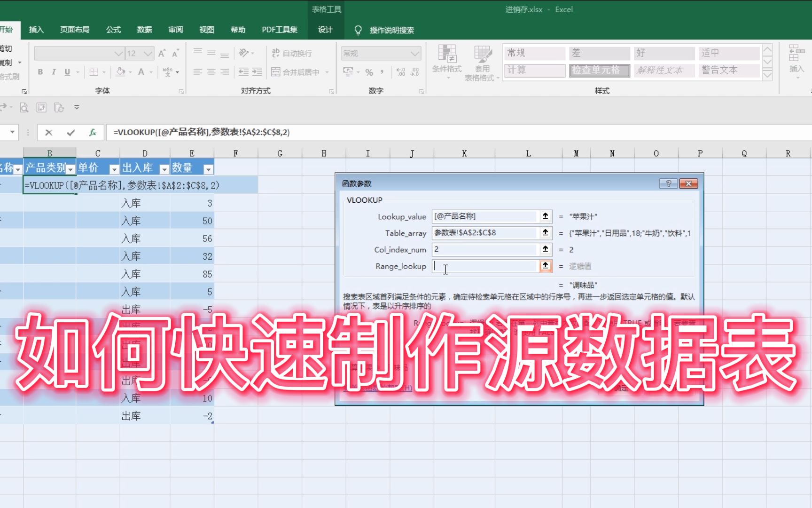
Task: Open the 视图 ribbon tab
Action: [206, 30]
